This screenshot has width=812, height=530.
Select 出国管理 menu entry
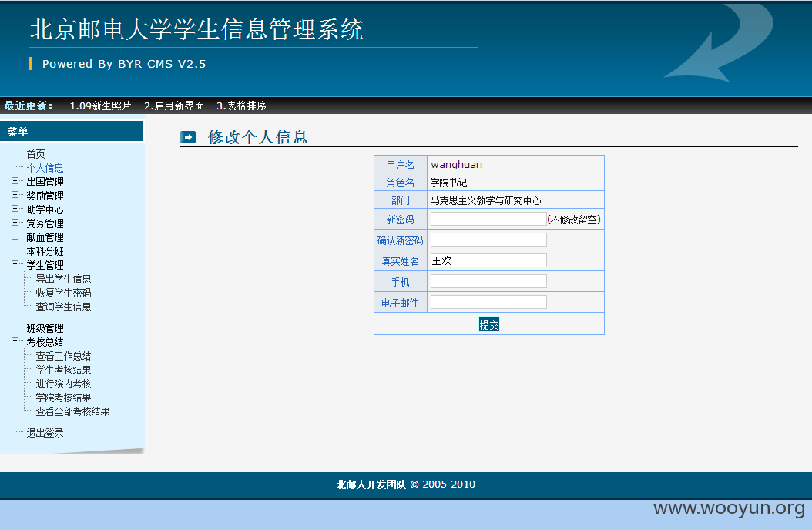tap(45, 182)
